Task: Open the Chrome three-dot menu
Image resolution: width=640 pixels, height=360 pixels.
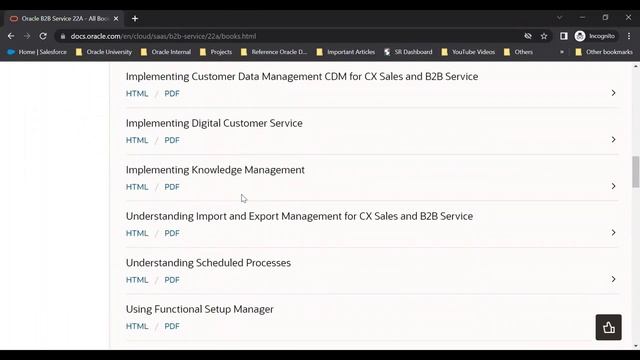Action: click(629, 36)
